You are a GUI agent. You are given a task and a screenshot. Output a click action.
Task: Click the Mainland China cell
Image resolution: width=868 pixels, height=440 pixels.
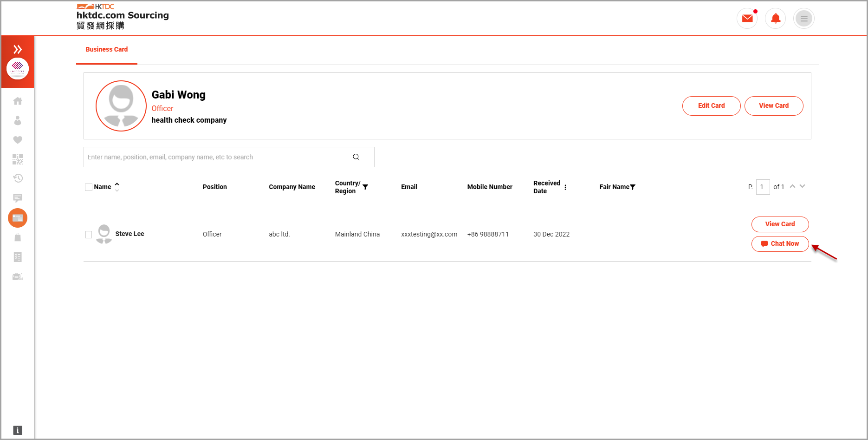(357, 234)
